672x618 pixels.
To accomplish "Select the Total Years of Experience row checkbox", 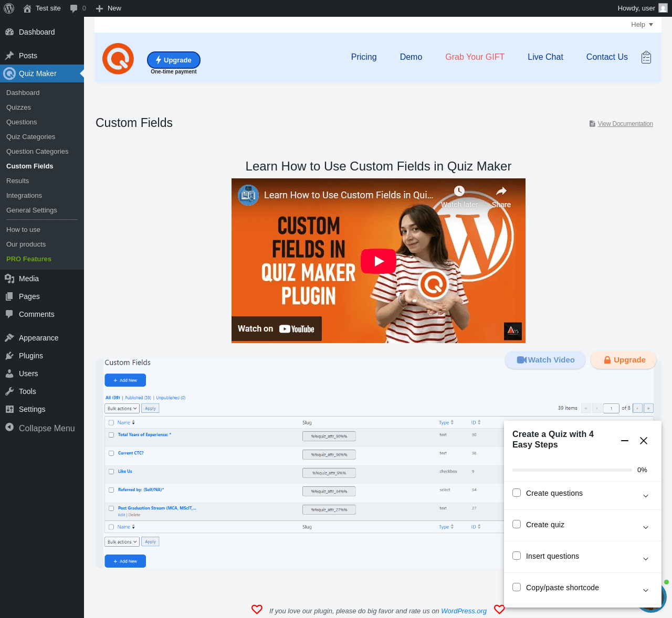I will [x=111, y=435].
